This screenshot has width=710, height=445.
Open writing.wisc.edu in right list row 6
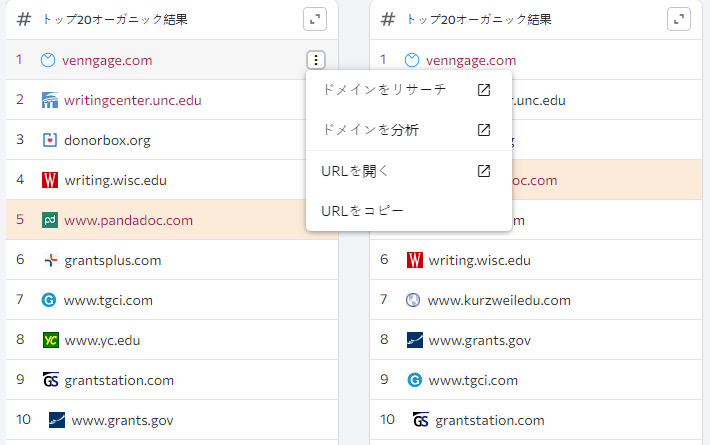pos(480,260)
